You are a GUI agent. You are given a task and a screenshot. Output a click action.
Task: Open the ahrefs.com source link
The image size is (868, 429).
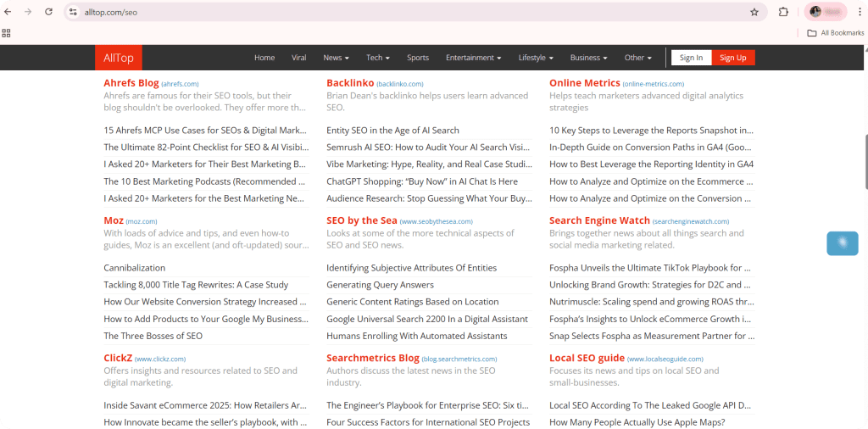click(180, 84)
